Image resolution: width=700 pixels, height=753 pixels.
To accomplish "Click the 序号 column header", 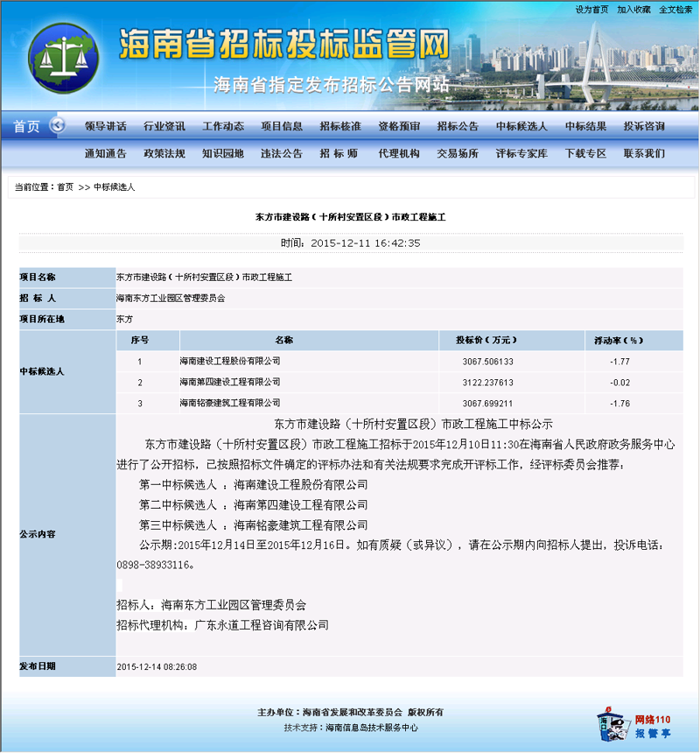I will point(140,340).
